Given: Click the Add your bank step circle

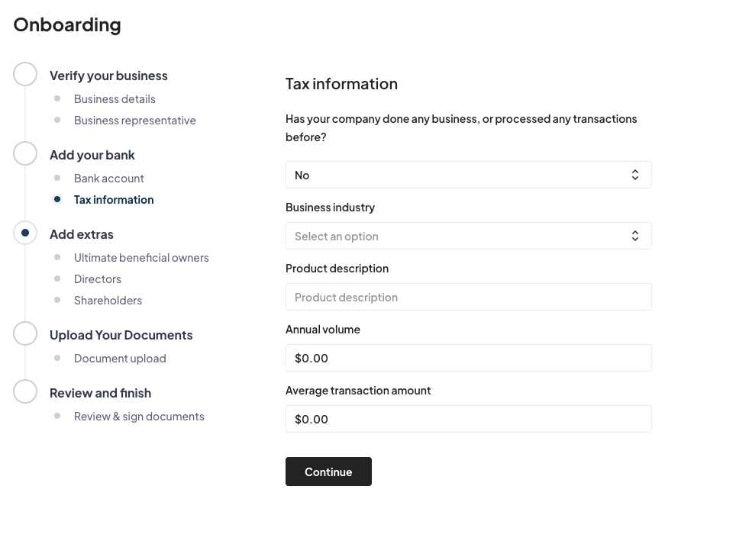Looking at the screenshot, I should pyautogui.click(x=25, y=153).
